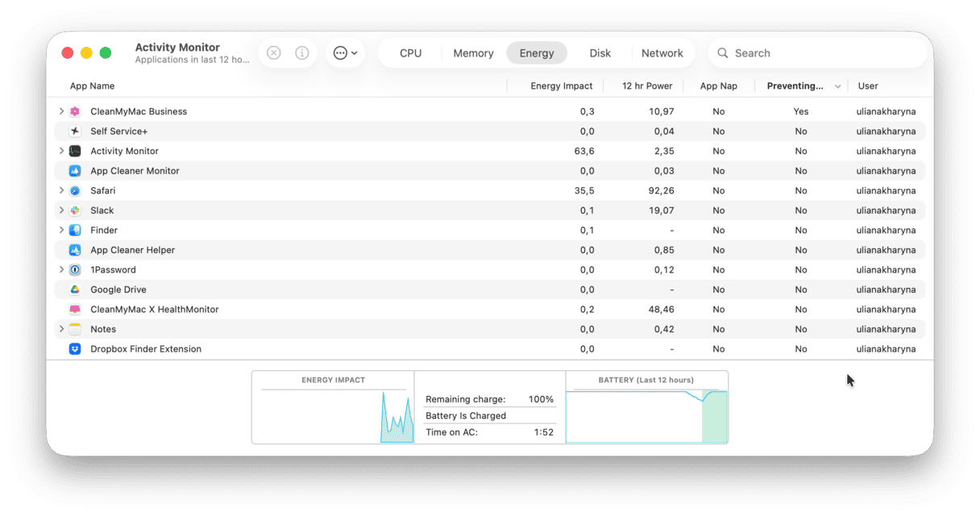This screenshot has width=980, height=517.
Task: Click the process info icon
Action: point(302,53)
